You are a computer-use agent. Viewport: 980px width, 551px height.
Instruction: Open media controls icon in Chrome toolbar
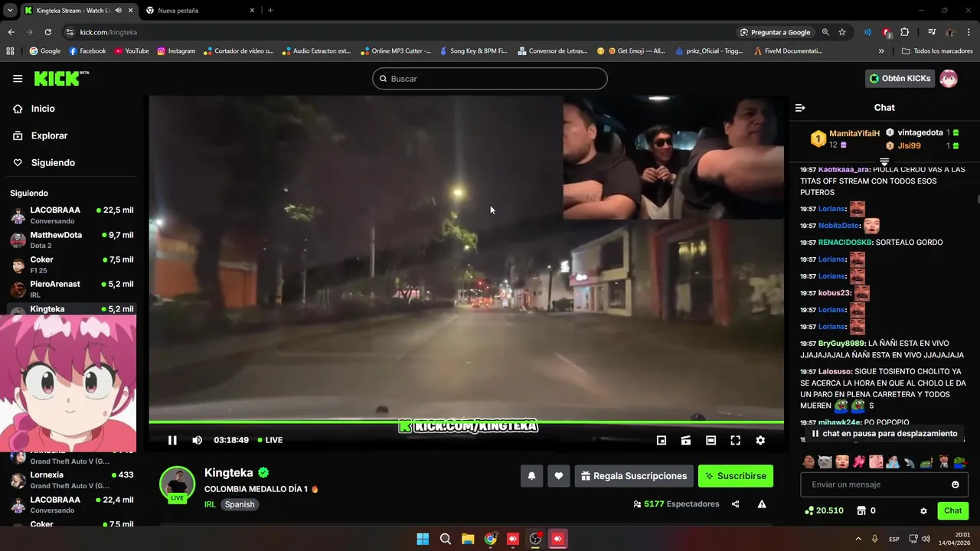click(932, 32)
